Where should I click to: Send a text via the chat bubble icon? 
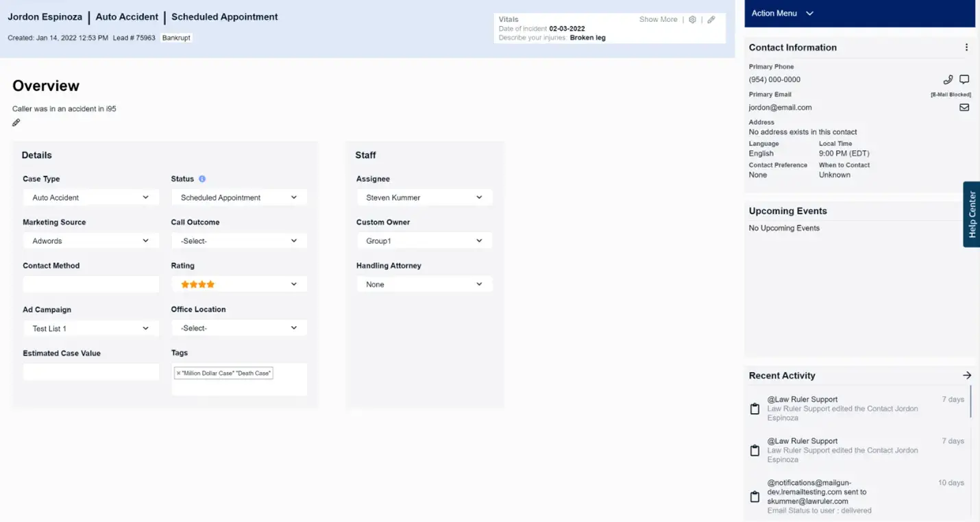(x=964, y=79)
